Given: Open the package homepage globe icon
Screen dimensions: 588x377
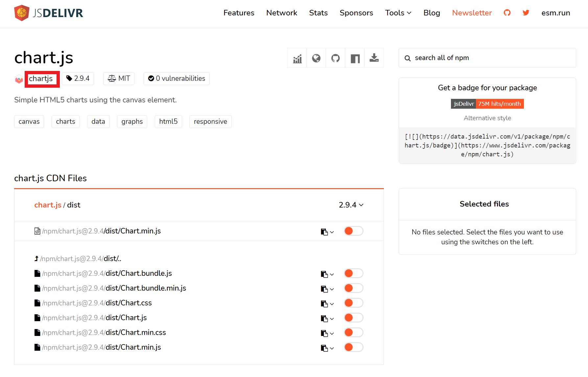Looking at the screenshot, I should click(x=316, y=58).
